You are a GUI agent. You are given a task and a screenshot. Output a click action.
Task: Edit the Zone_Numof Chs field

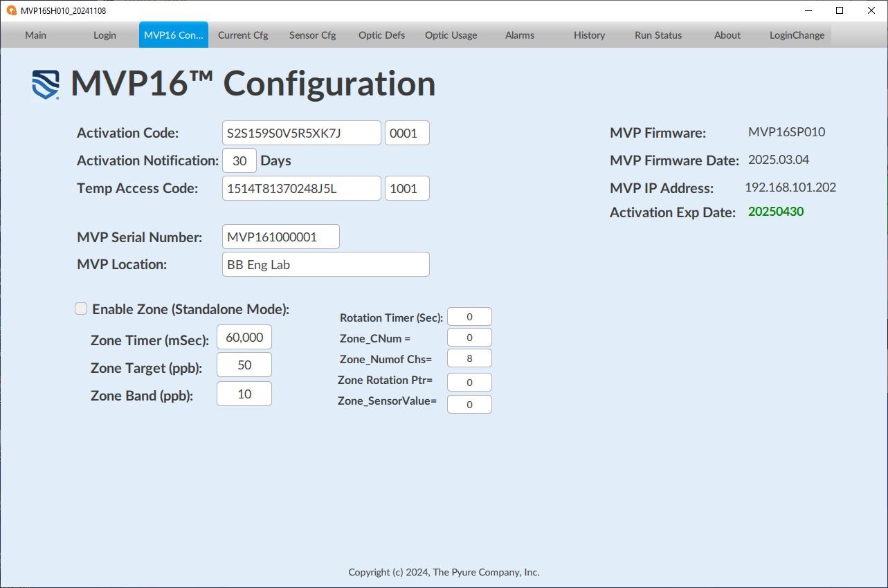coord(469,358)
